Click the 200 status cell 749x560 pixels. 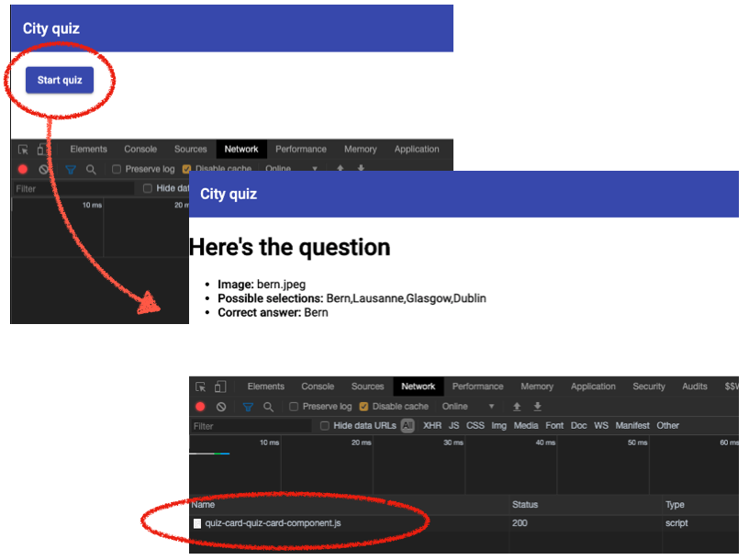[x=520, y=523]
